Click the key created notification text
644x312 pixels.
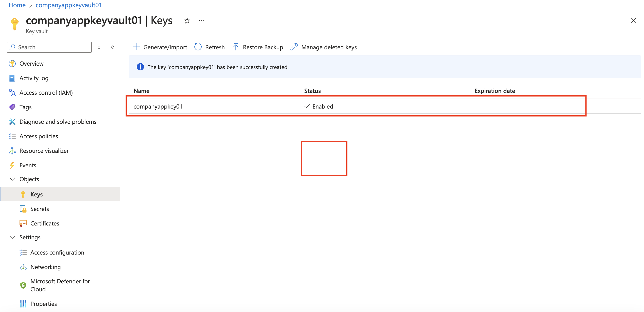pyautogui.click(x=218, y=67)
